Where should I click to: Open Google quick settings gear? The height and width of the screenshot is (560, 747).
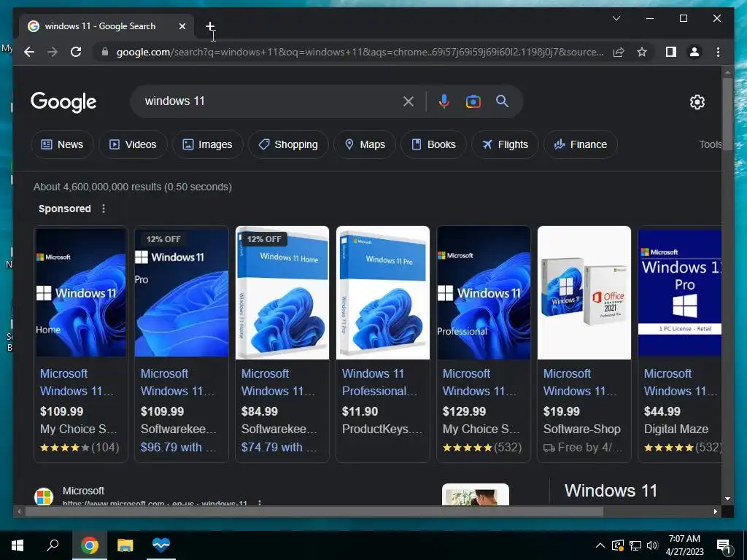pyautogui.click(x=697, y=101)
